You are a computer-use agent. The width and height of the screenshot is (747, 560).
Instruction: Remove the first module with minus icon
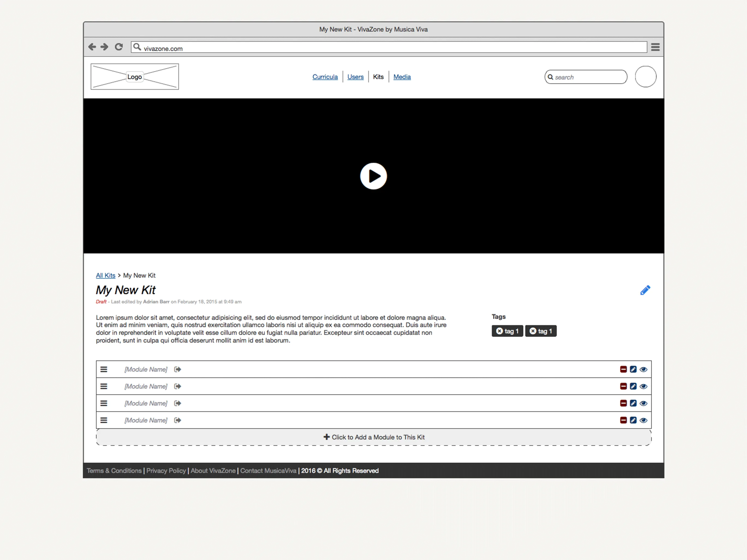(623, 369)
